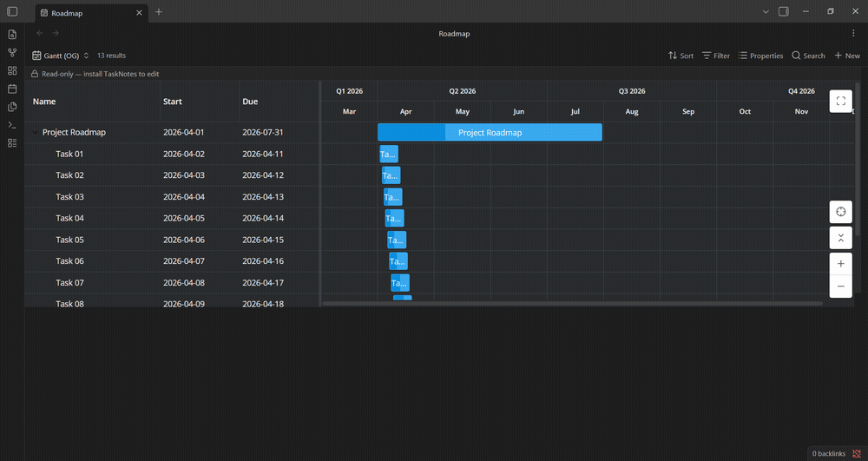Click the Sort button
The width and height of the screenshot is (868, 461).
coord(681,56)
